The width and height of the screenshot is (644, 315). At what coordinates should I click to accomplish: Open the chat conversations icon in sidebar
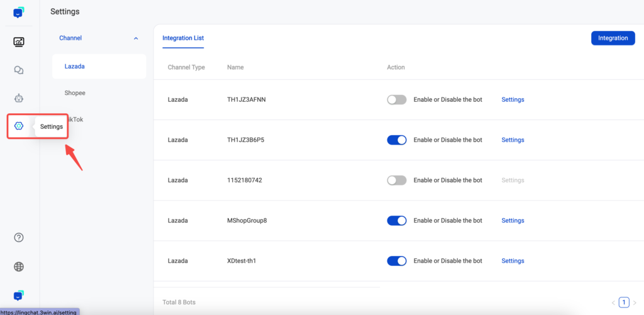coord(18,70)
